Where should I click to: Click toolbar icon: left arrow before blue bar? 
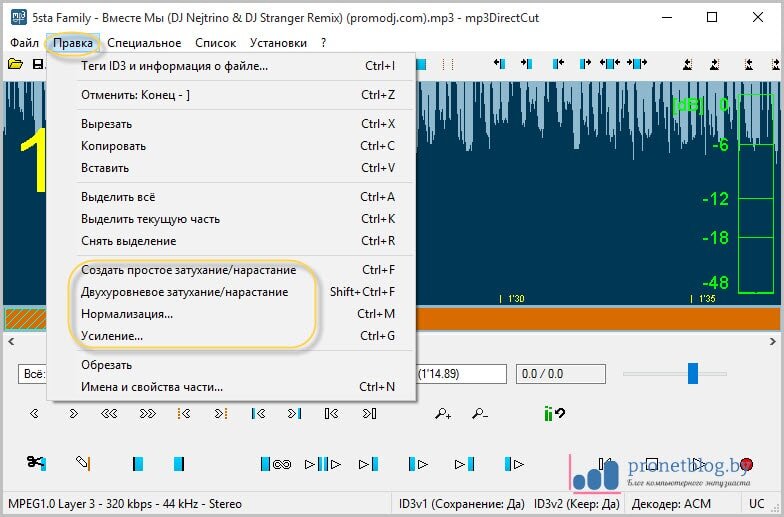point(499,64)
